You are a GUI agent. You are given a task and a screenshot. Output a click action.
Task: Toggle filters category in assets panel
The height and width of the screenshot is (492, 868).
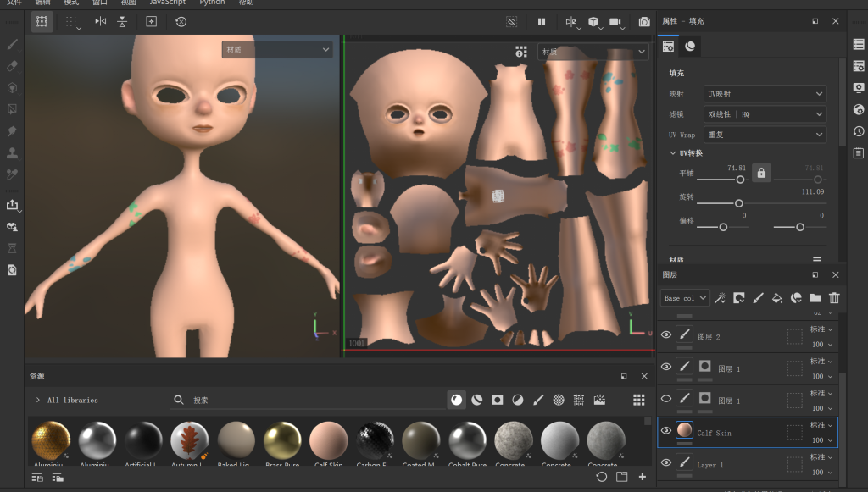[518, 400]
